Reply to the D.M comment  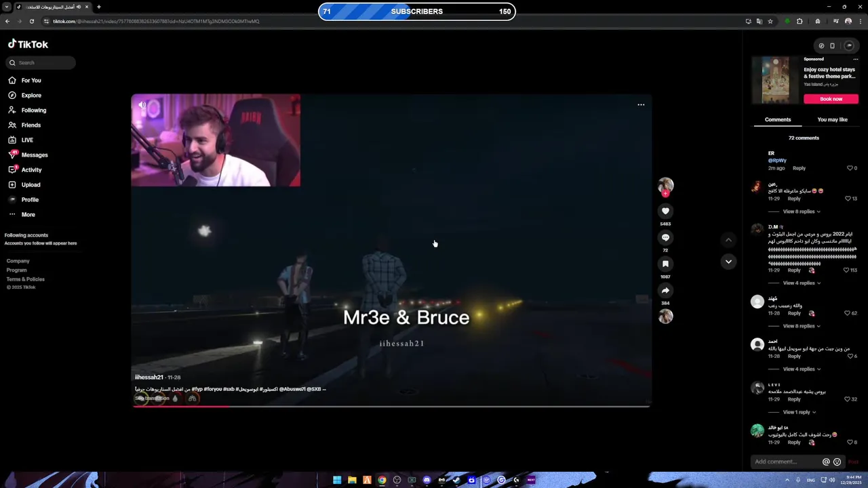click(794, 270)
